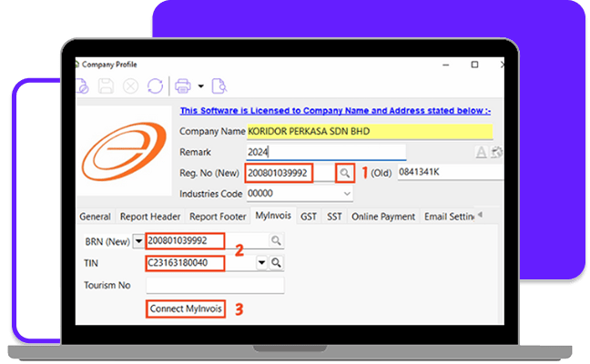
Task: Expand the Industries Code dropdown
Action: pos(347,194)
